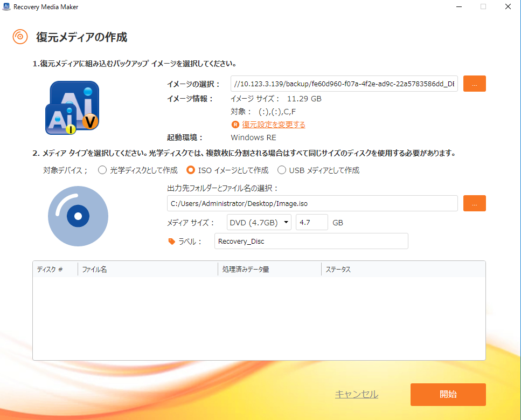521x420 pixels.
Task: Select ISO イメージとして作成 radio button
Action: (191, 170)
